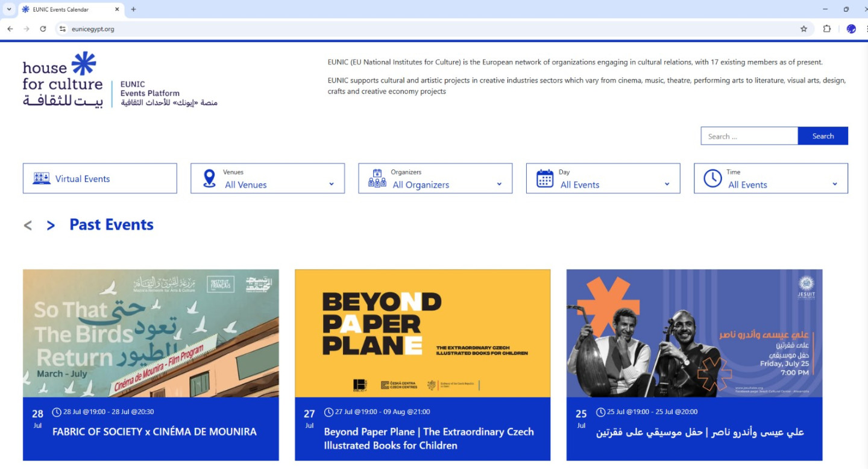This screenshot has height=469, width=868.
Task: Open the Day filter dropdown
Action: [x=603, y=178]
